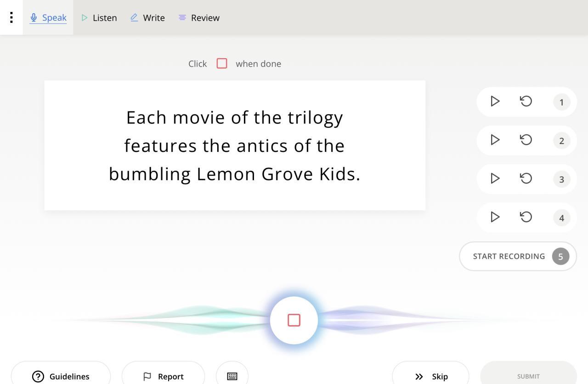588x384 pixels.
Task: Click the number 2 clip badge
Action: [x=561, y=140]
